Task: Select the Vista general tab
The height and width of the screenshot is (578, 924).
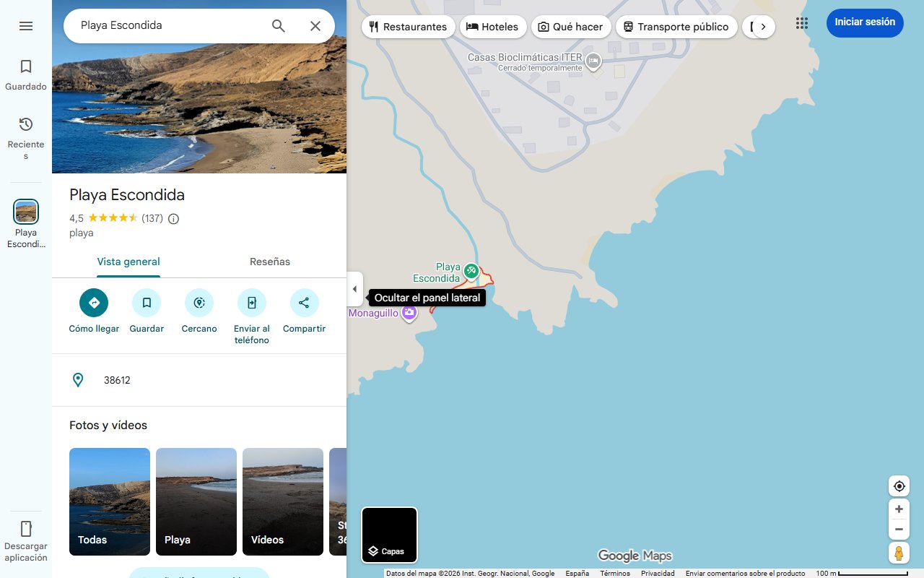Action: point(128,262)
